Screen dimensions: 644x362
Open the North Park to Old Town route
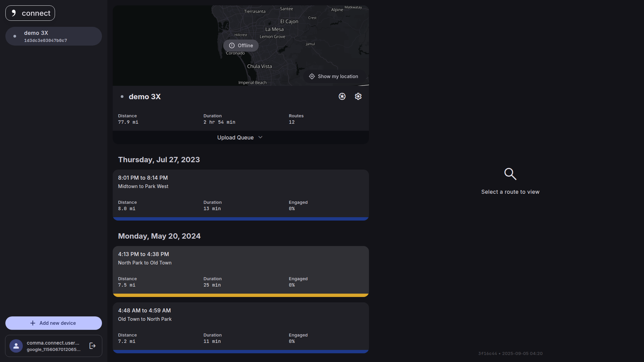point(240,269)
